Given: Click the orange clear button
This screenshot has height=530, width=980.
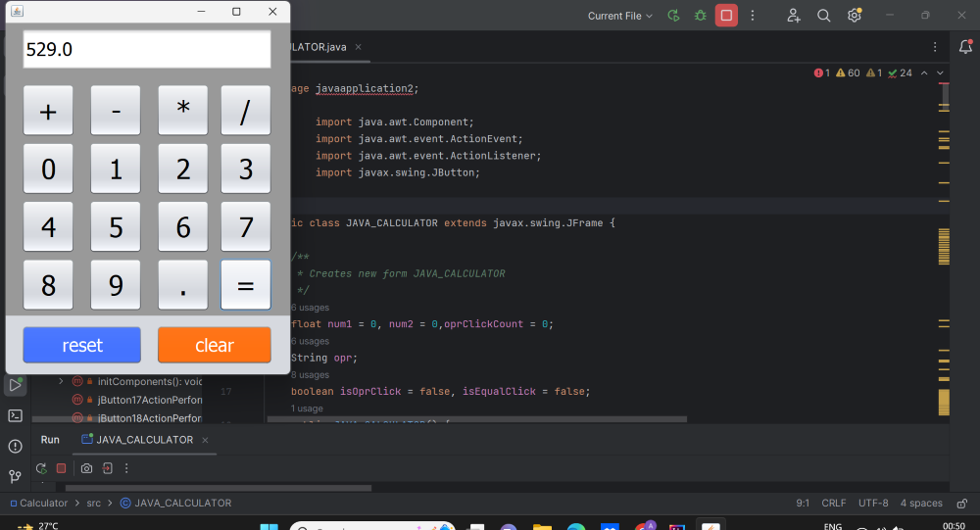Looking at the screenshot, I should (x=215, y=345).
